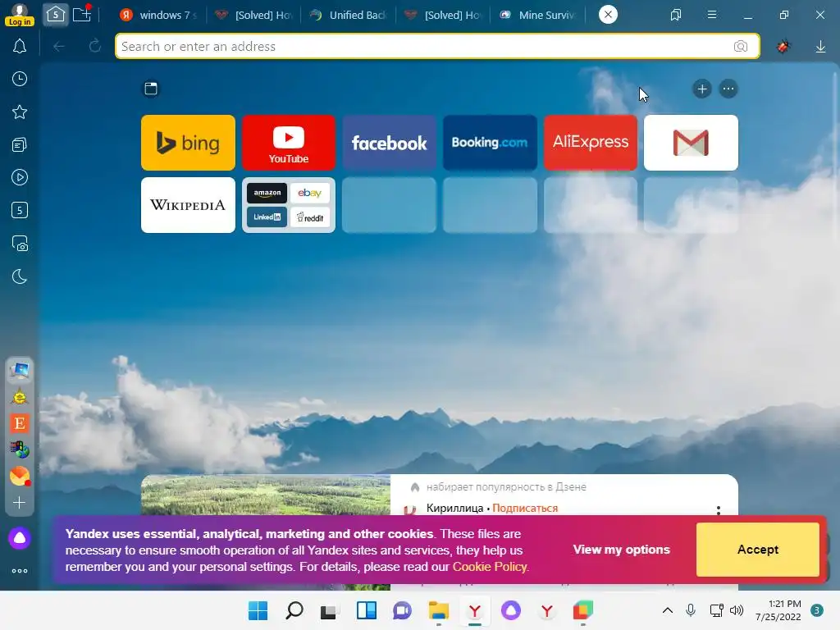The width and height of the screenshot is (840, 630).
Task: Open sidebar more options three dots
Action: [x=20, y=571]
